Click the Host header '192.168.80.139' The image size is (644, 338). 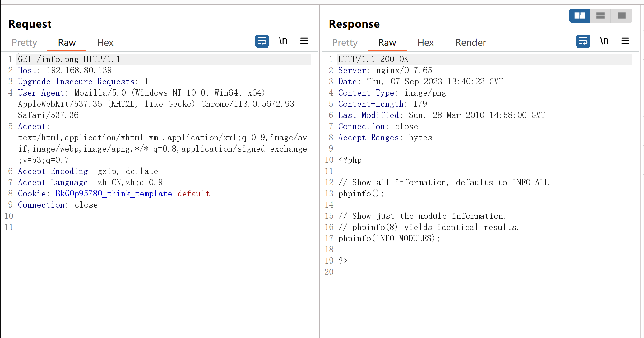click(79, 70)
